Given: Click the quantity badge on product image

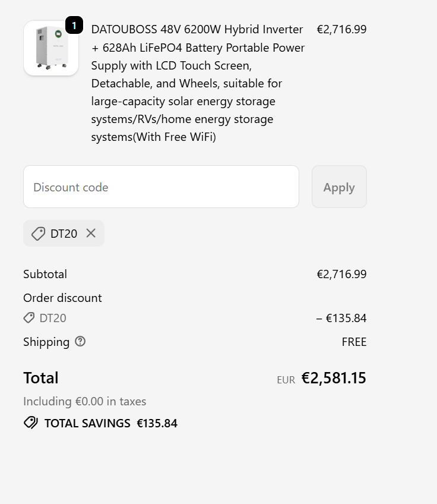Looking at the screenshot, I should [x=74, y=26].
